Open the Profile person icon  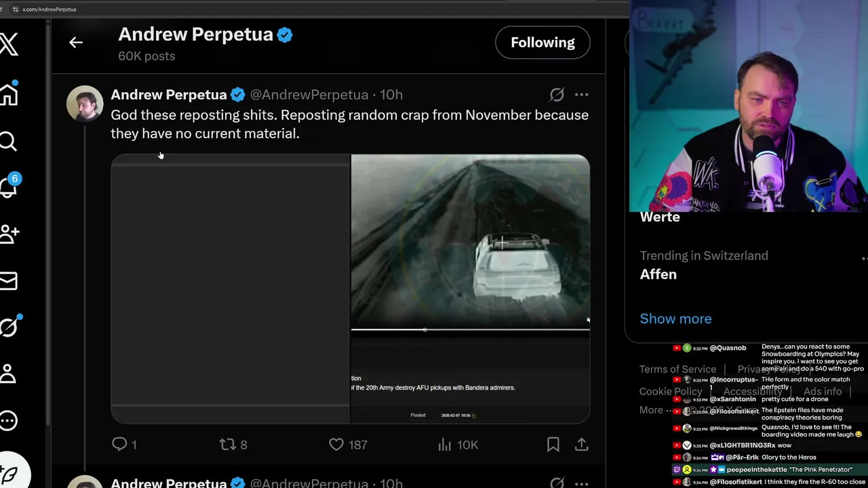[7, 373]
